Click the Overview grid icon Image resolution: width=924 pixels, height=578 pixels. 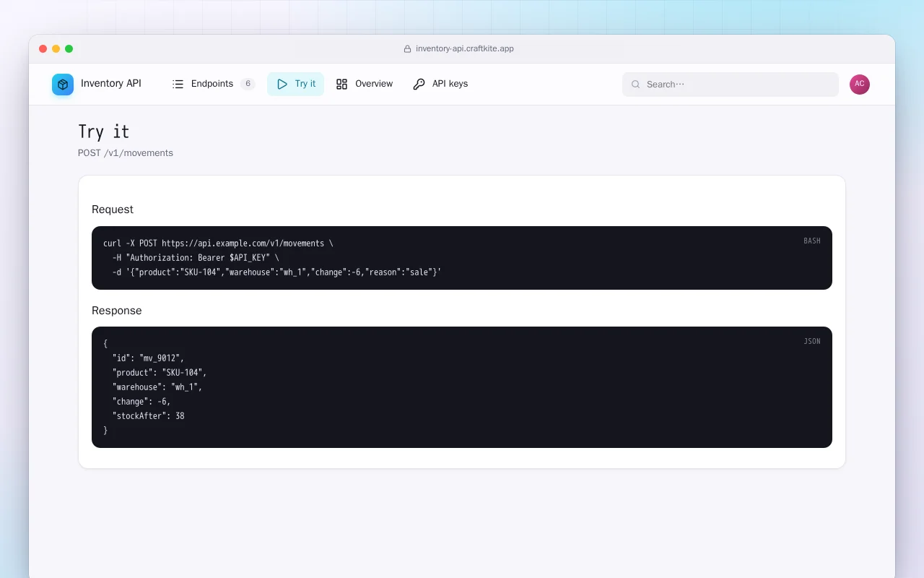click(342, 84)
